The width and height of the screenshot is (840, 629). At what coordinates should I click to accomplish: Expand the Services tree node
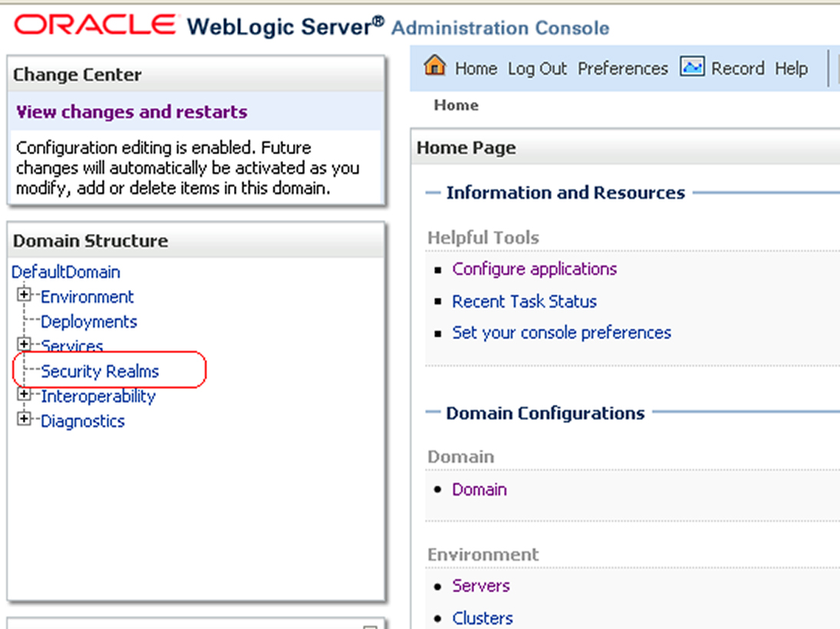(x=24, y=344)
